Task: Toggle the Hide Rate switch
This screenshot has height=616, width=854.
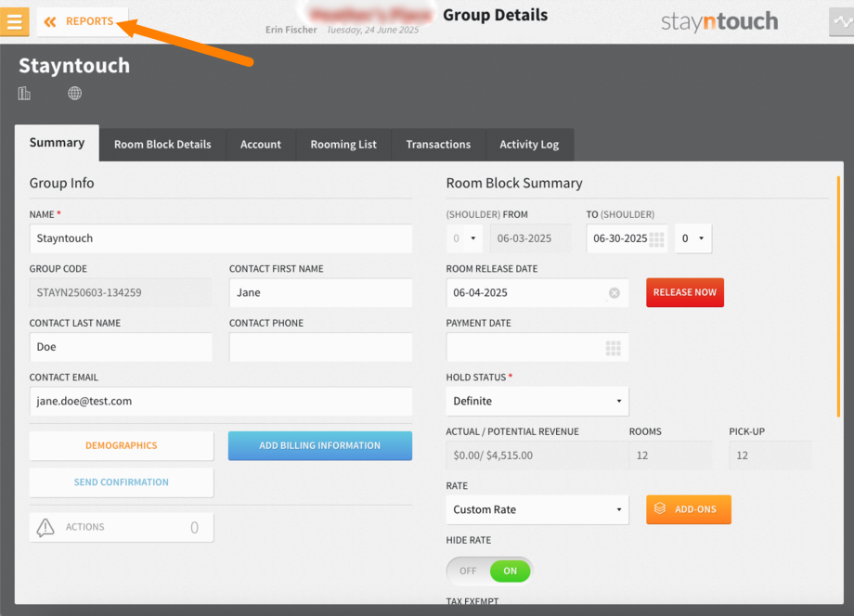Action: (x=488, y=571)
